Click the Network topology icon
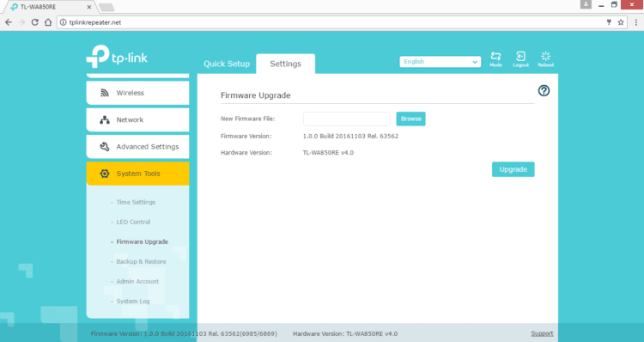The image size is (644, 342). coord(105,119)
